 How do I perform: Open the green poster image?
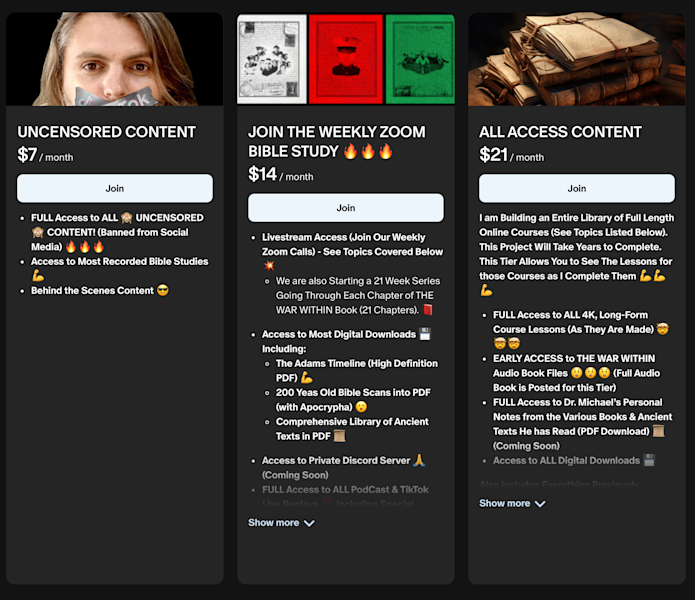[x=420, y=59]
